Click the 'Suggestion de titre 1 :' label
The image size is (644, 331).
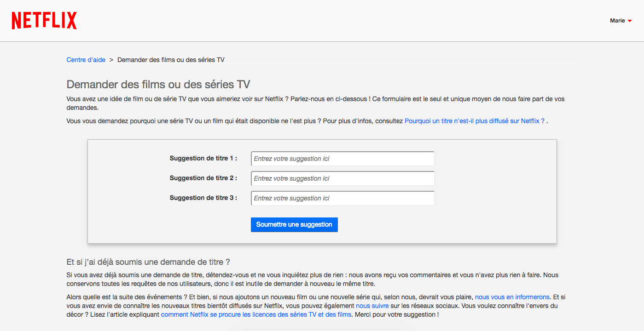pyautogui.click(x=203, y=158)
